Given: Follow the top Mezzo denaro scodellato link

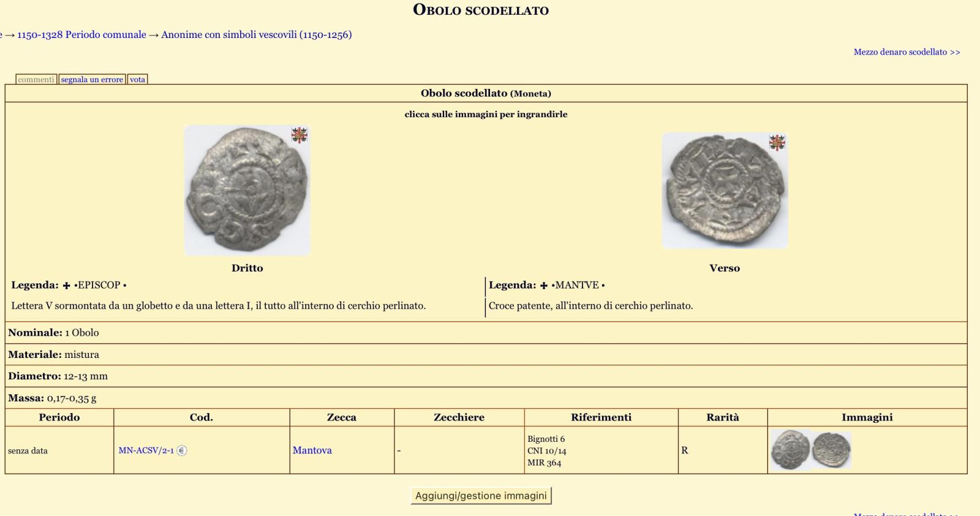Looking at the screenshot, I should click(907, 52).
